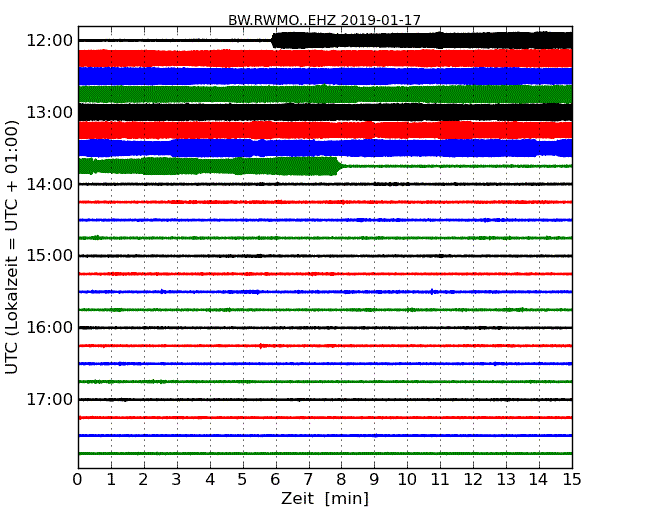Screen dimensions: 650x520
Task: Click the x-axis tick label 0
Action: point(78,480)
